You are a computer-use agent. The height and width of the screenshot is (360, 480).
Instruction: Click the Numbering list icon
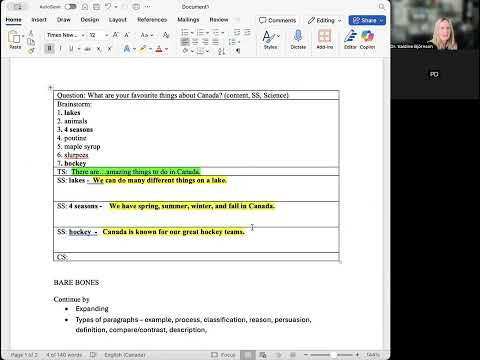200,32
